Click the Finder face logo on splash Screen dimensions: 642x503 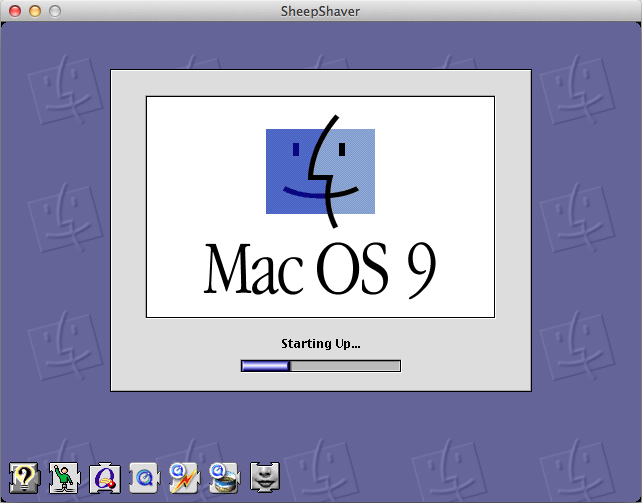click(320, 169)
